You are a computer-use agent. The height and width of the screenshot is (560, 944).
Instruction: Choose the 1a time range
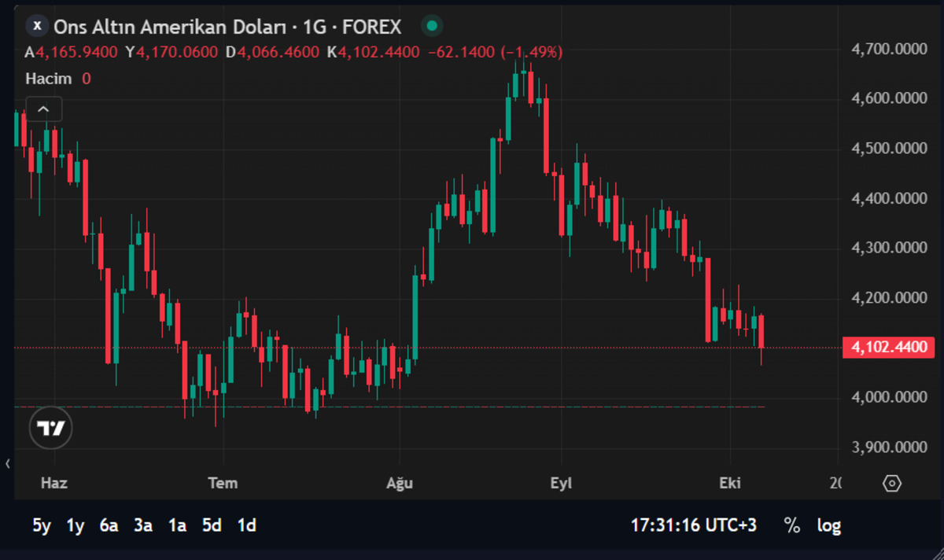(x=177, y=525)
